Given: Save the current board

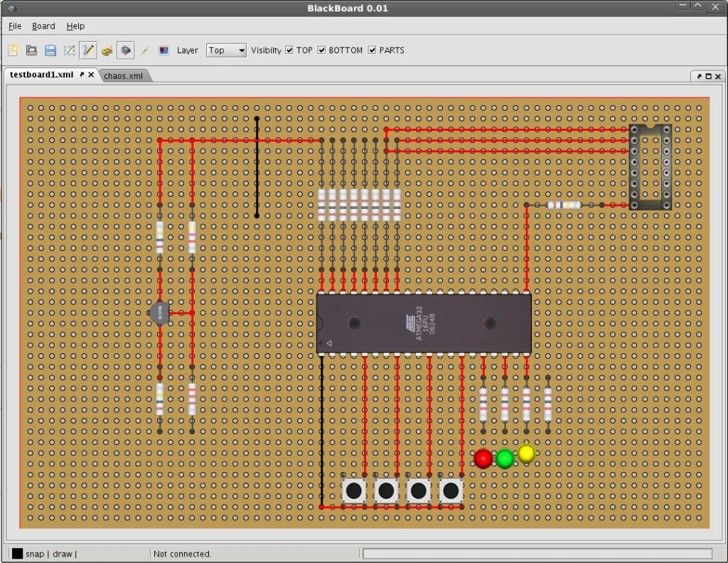Looking at the screenshot, I should [50, 50].
